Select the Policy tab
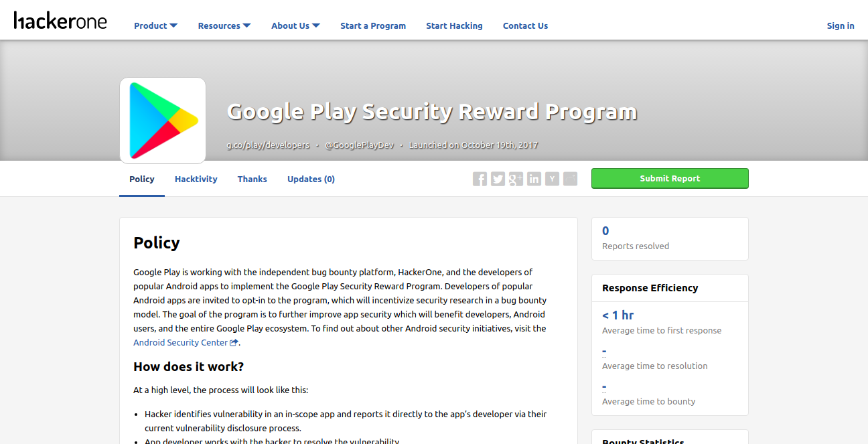This screenshot has height=444, width=868. tap(142, 179)
